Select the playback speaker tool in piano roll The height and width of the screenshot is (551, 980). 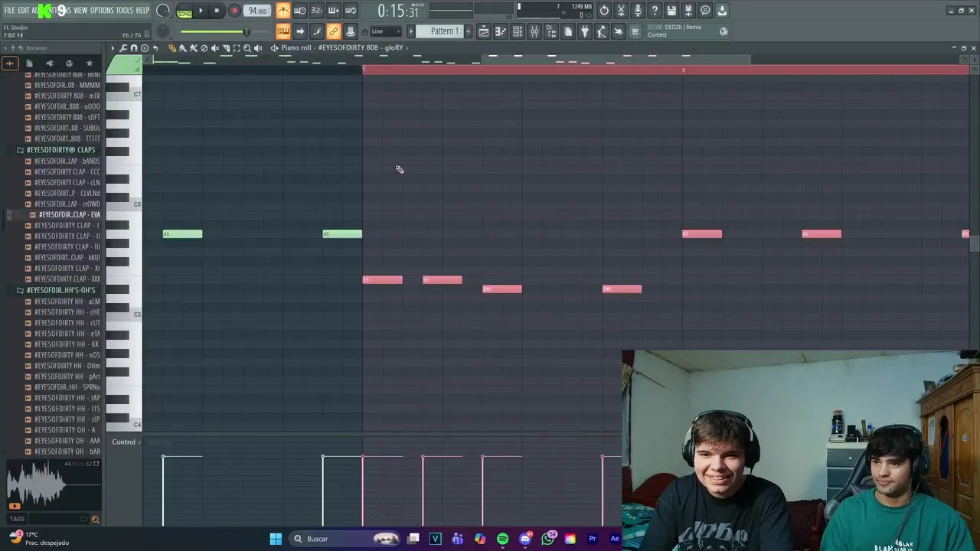[x=257, y=48]
